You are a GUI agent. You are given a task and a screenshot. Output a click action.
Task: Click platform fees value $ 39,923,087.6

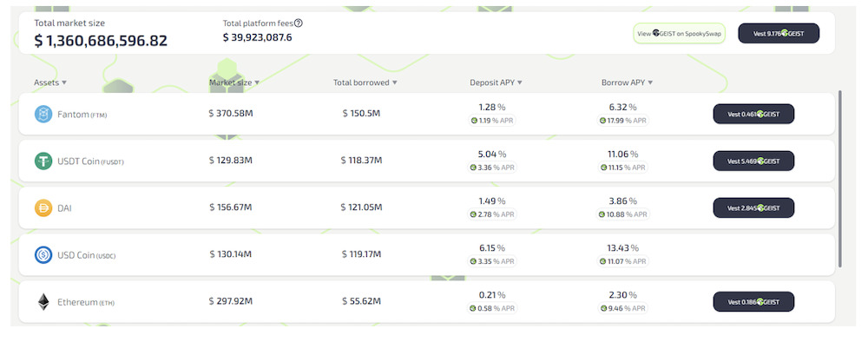click(x=258, y=37)
